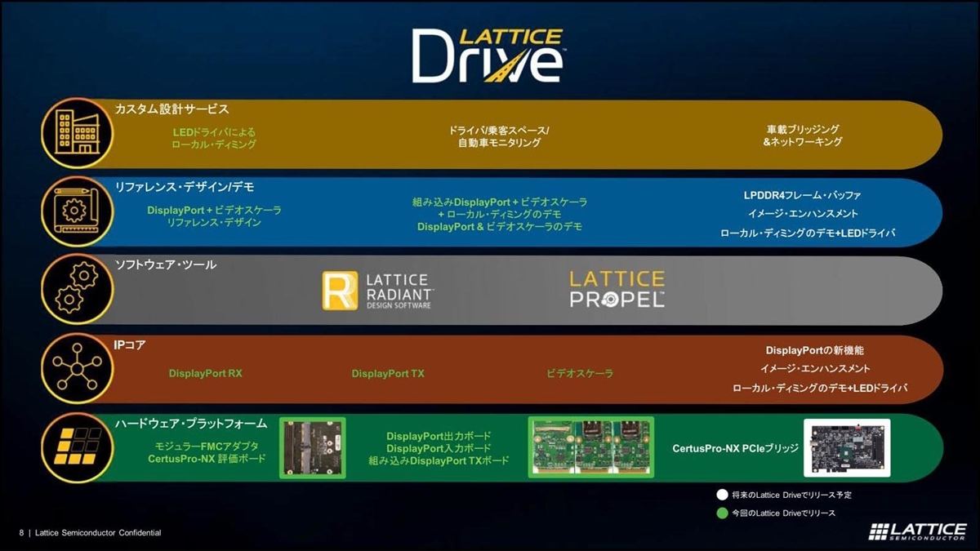This screenshot has height=551, width=980.
Task: Click the DisplayPort & ビデオスケーラのデモ line
Action: (500, 226)
